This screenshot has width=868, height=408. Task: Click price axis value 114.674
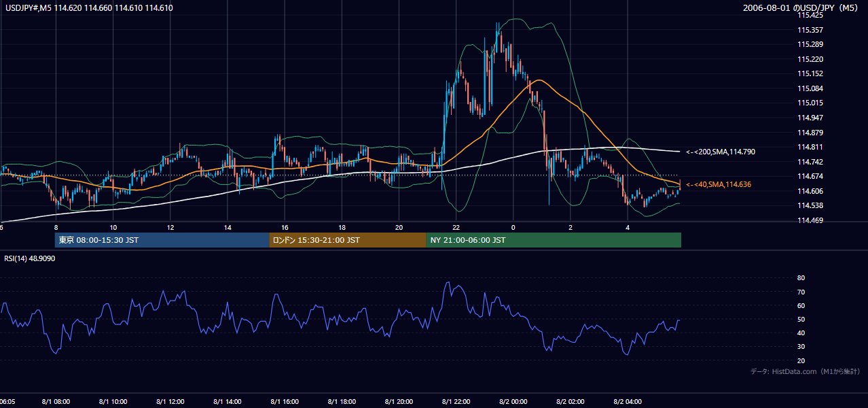[812, 176]
